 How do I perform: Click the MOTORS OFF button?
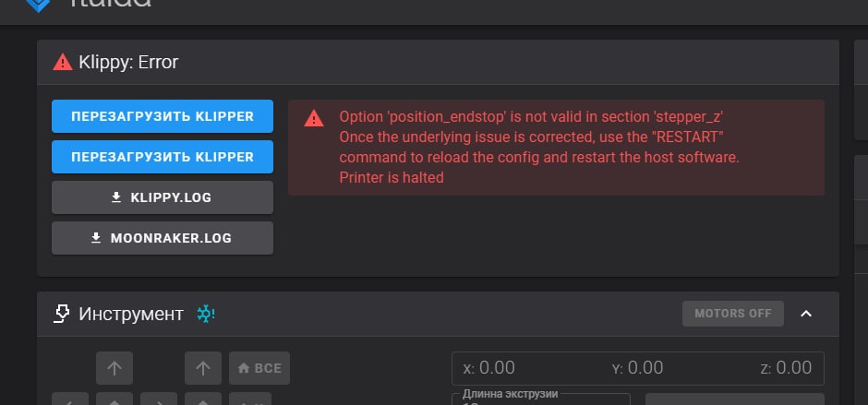point(733,314)
